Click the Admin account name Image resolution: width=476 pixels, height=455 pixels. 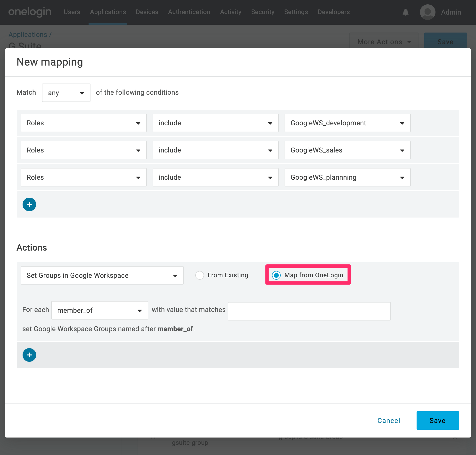pyautogui.click(x=451, y=12)
